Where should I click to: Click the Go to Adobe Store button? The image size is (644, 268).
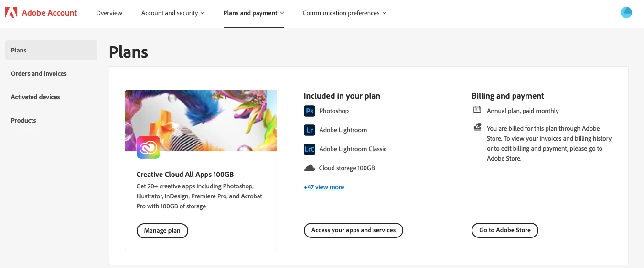[x=505, y=230]
